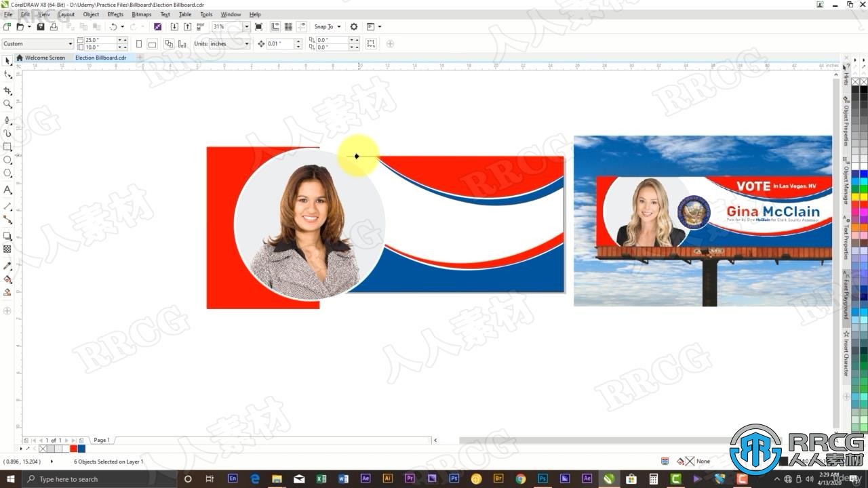
Task: Select the Transparency tool
Action: (x=7, y=249)
